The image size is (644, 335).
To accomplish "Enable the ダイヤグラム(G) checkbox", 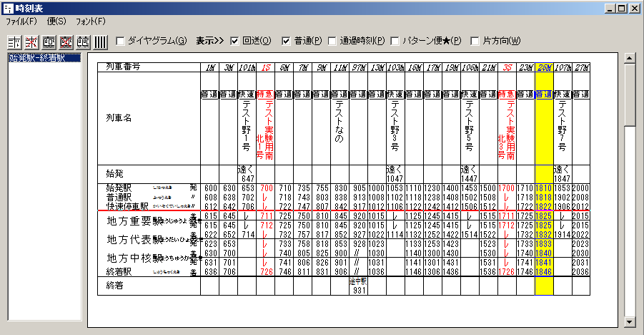I will click(120, 40).
